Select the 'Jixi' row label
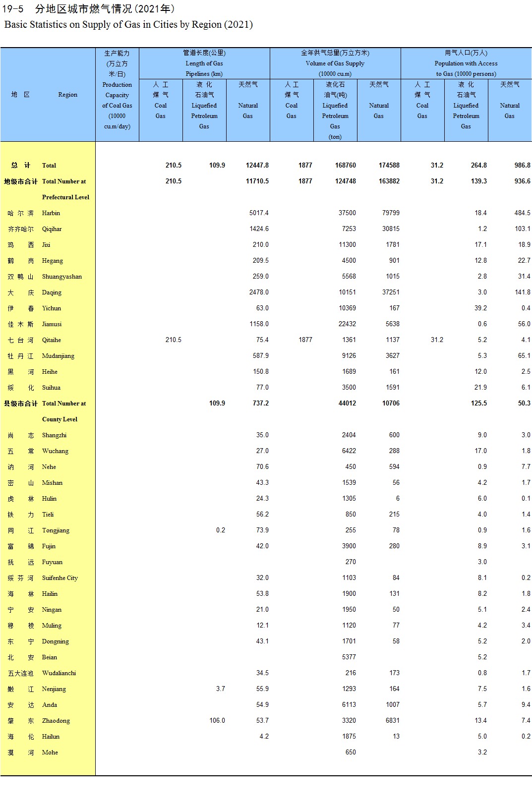The image size is (532, 808). pyautogui.click(x=46, y=245)
